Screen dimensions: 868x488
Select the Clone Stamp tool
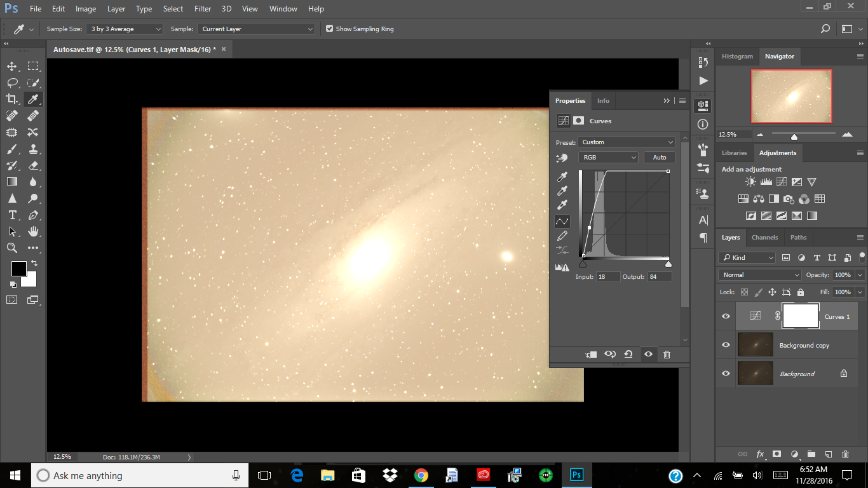click(33, 149)
